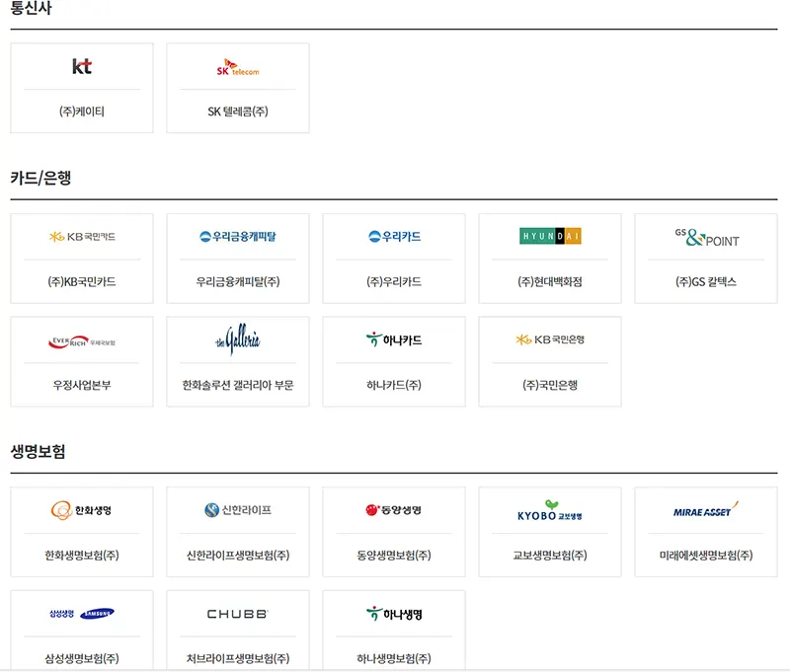Click the 하나카드 logo
The image size is (790, 672).
394,339
